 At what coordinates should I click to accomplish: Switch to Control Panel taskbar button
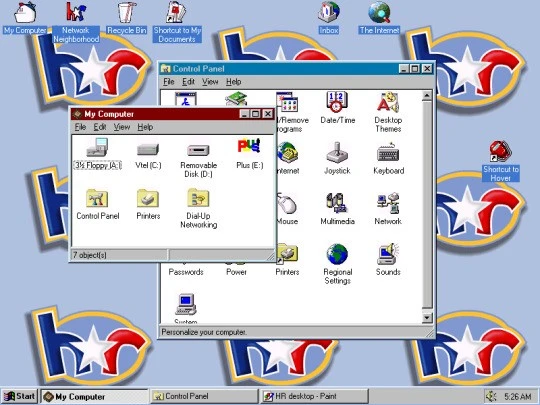204,396
